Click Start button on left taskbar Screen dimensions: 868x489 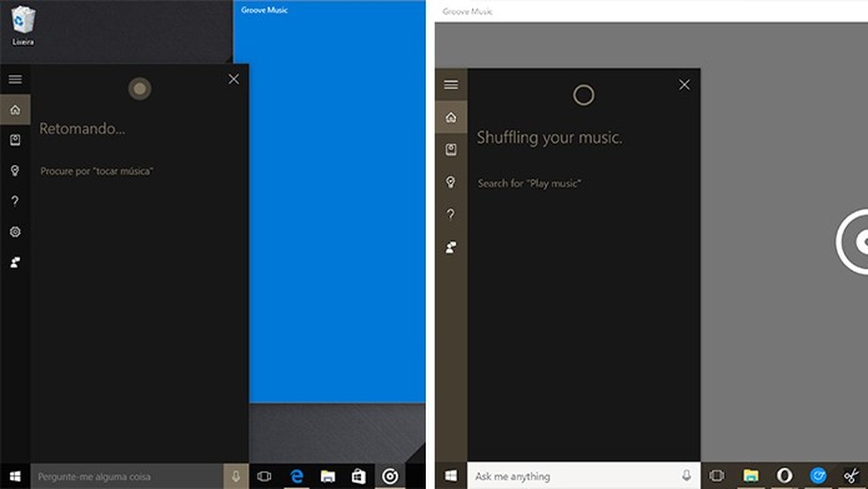coord(15,477)
